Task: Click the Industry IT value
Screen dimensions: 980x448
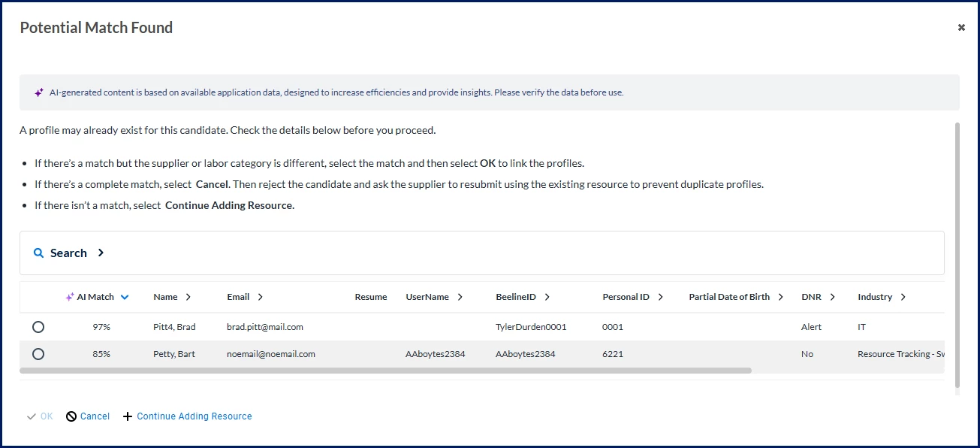Action: [x=862, y=327]
